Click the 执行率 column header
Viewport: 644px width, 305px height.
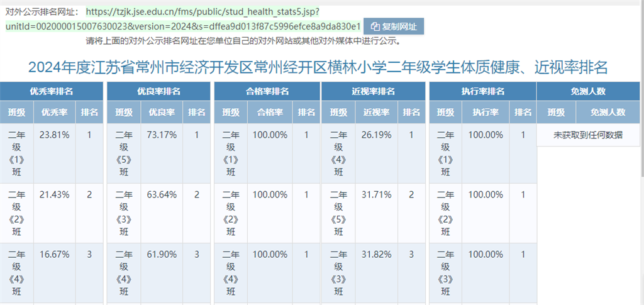[x=486, y=112]
